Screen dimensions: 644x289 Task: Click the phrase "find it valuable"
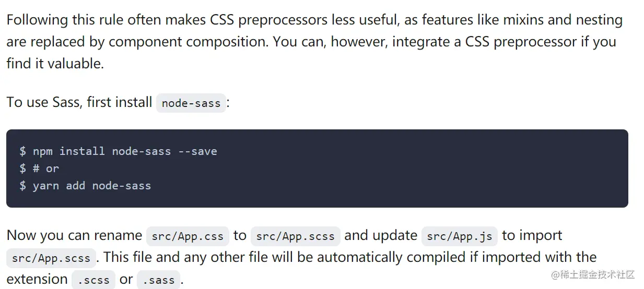click(54, 64)
